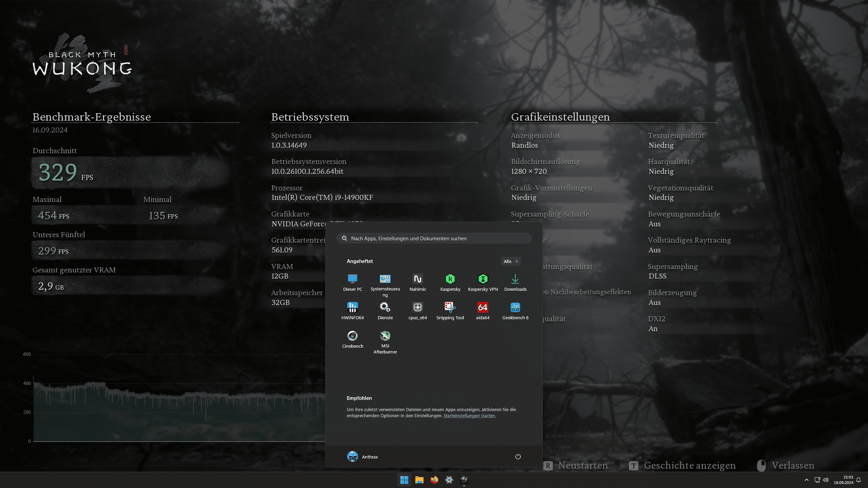868x488 pixels.
Task: Click the 1280 × 720 resolution value
Action: coord(529,171)
